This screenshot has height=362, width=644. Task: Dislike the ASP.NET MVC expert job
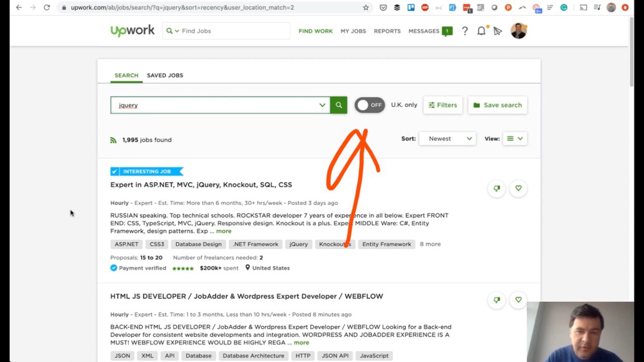tap(497, 188)
